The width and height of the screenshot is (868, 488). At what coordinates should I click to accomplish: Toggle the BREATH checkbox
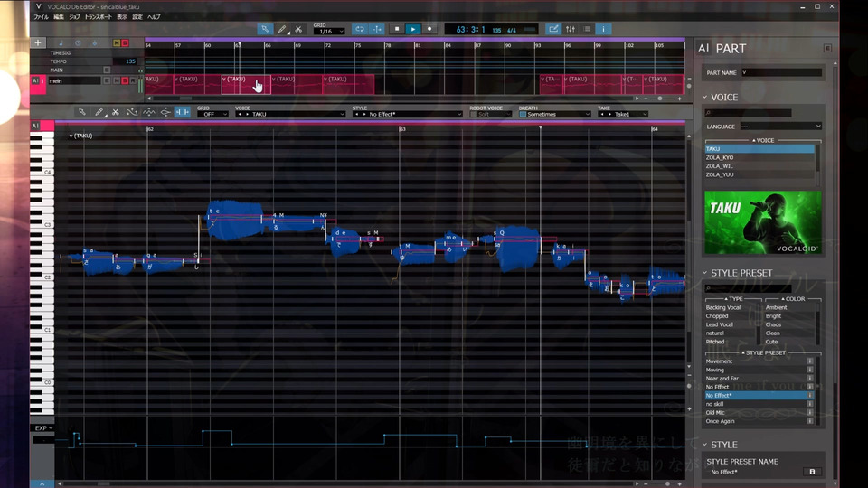coord(523,115)
